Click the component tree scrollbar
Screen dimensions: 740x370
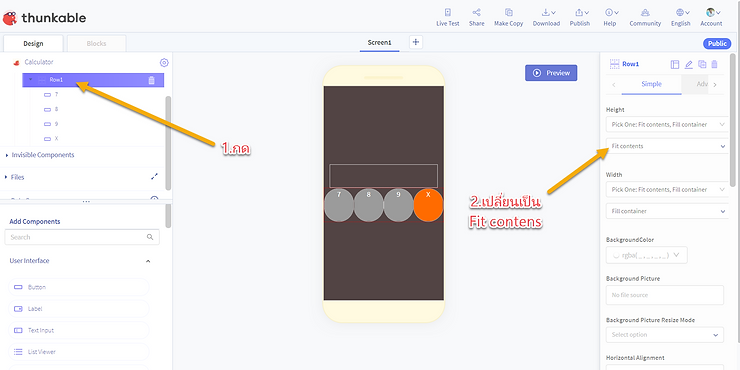[168, 143]
